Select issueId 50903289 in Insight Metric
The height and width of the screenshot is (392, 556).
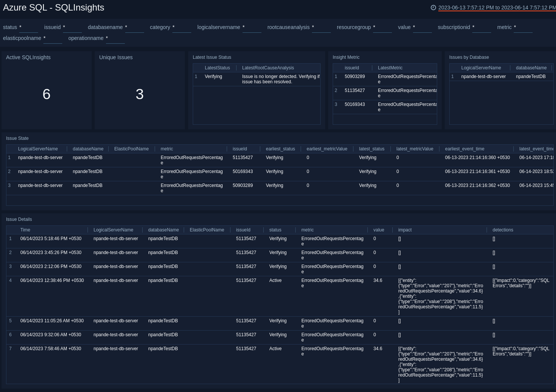[355, 77]
